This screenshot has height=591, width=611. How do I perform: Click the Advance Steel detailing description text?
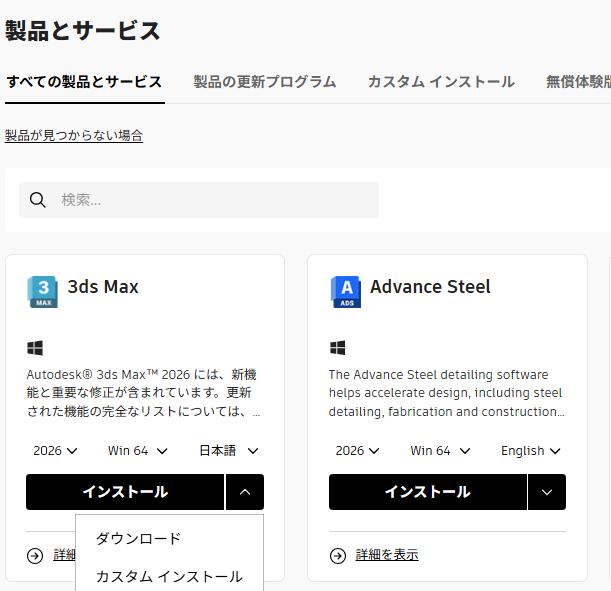click(x=447, y=393)
